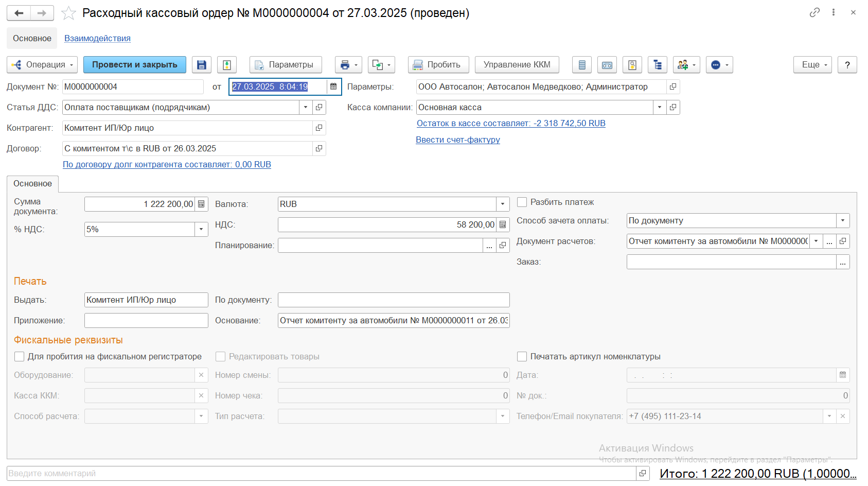Screen dimensions: 868x486
Task: Open Управление ККМ
Action: click(x=517, y=65)
